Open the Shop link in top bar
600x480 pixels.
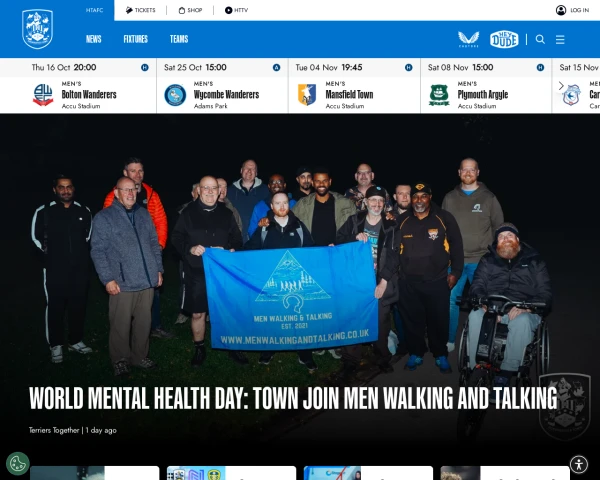[190, 10]
